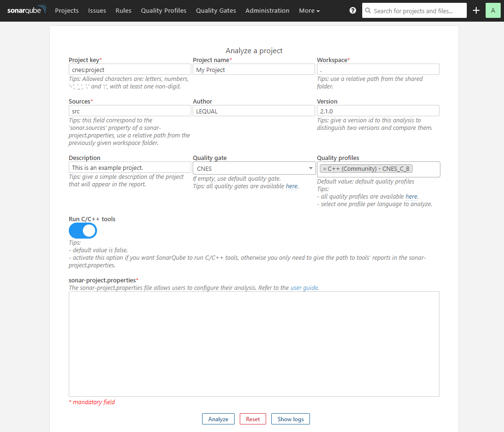Toggle the Run C/C++ tools switch

click(x=82, y=231)
